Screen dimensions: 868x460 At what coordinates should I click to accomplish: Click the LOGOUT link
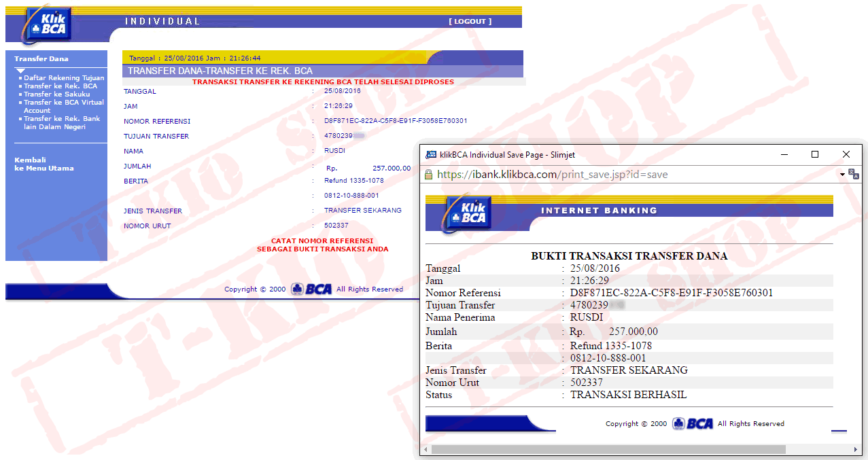pos(470,22)
